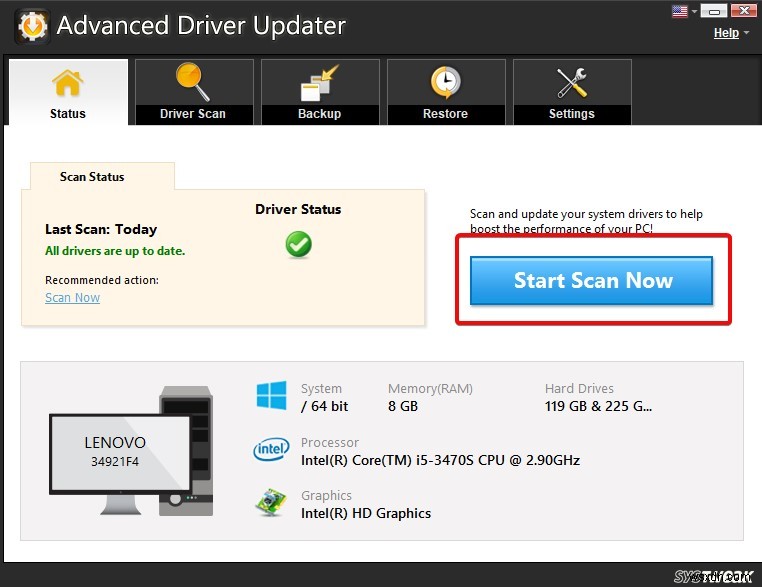Open the Settings tab
762x587 pixels.
click(572, 92)
